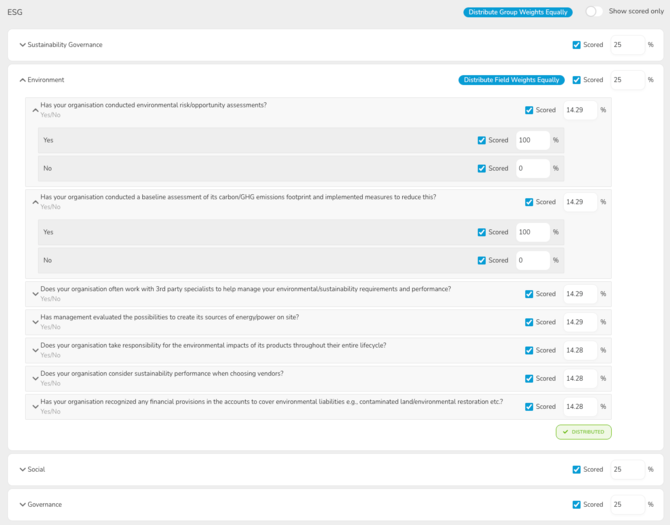Uncheck Scored for energy/power on site question
Viewport: 670px width, 525px height.
[529, 322]
